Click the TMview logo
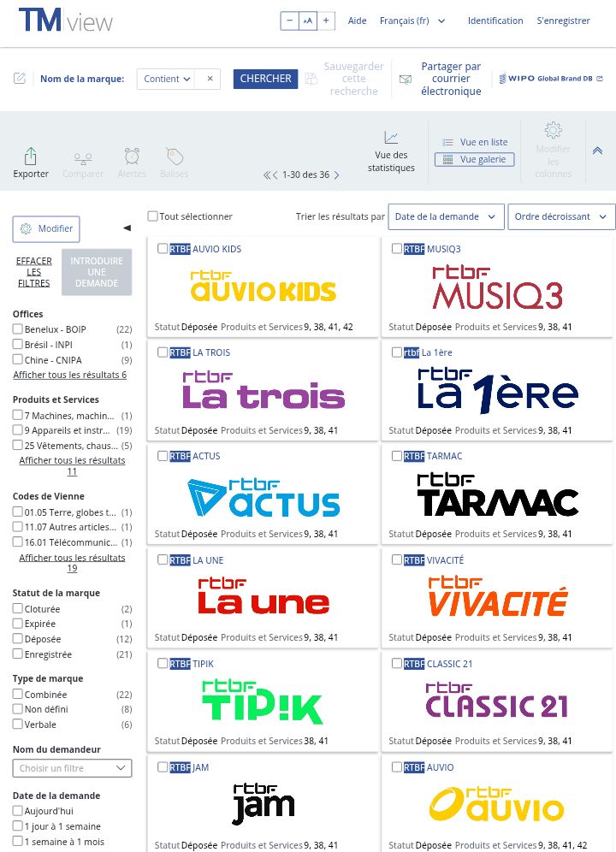The width and height of the screenshot is (616, 852). pos(66,21)
